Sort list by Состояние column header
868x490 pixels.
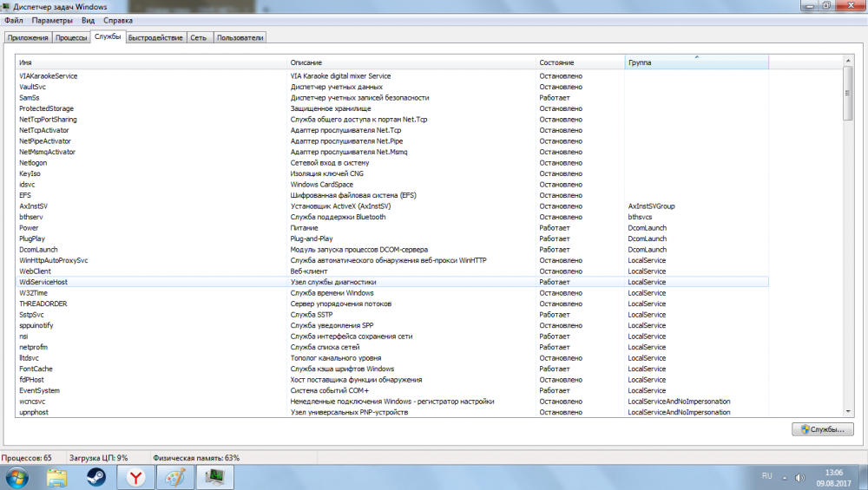(580, 63)
